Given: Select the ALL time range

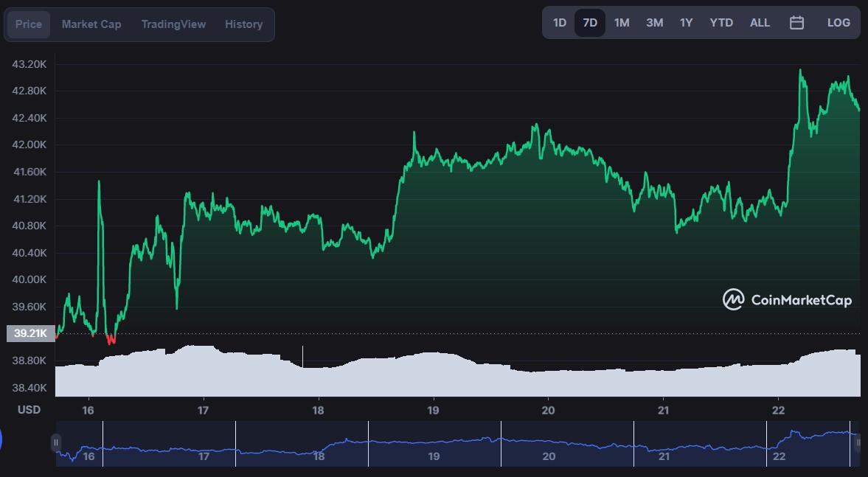Looking at the screenshot, I should coord(760,23).
